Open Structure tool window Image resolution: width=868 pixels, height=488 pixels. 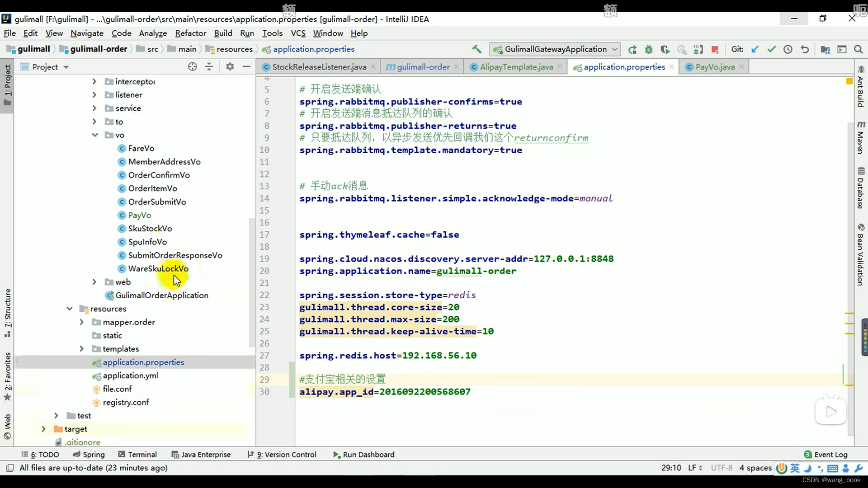tap(8, 313)
